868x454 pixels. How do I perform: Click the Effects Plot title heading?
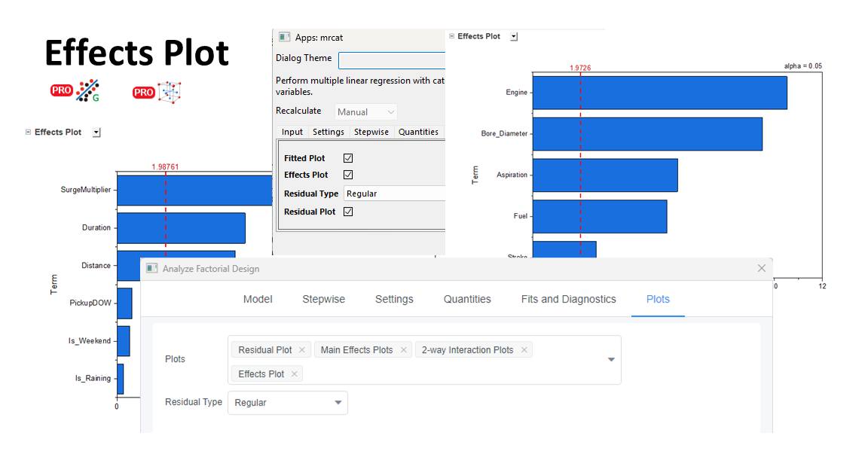(x=136, y=53)
